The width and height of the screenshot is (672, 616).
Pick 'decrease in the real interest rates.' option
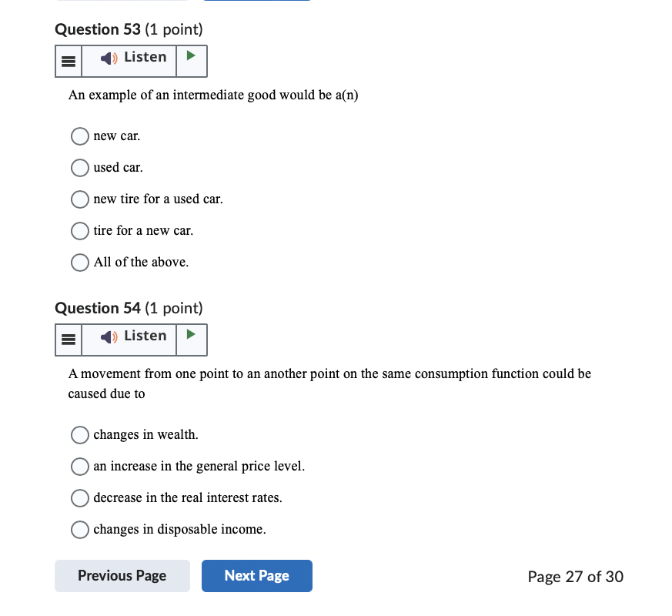tap(79, 498)
